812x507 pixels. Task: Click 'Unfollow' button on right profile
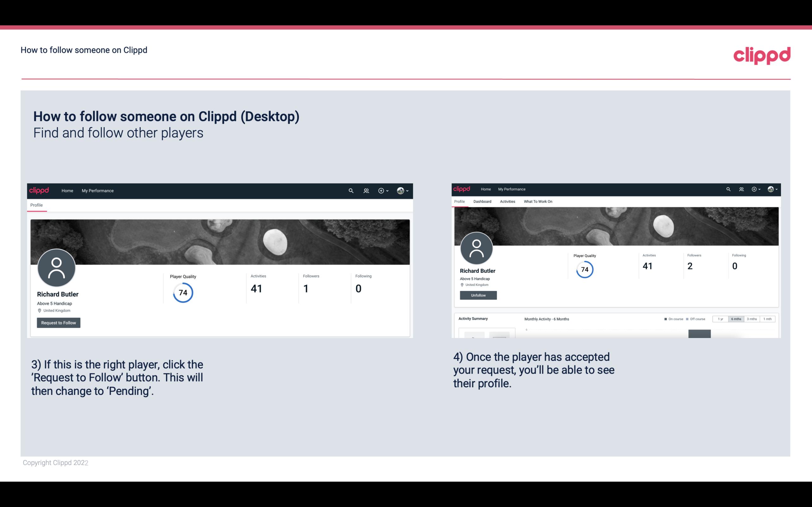click(478, 295)
